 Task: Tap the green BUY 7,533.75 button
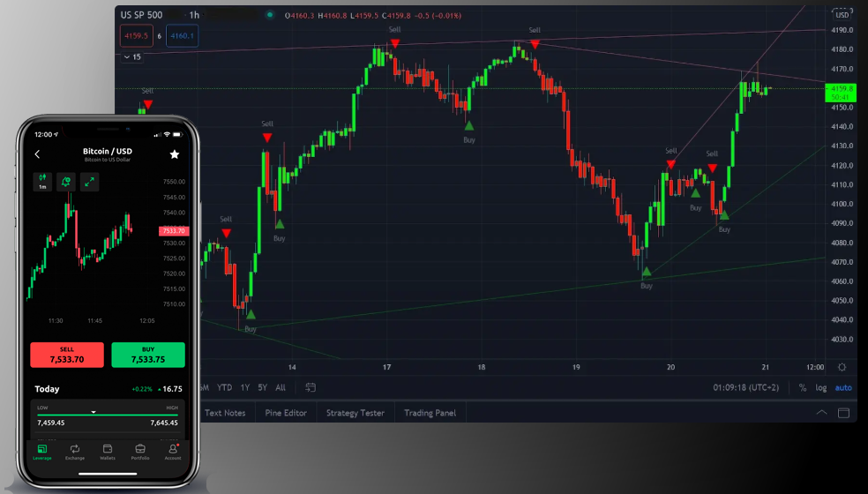pos(148,355)
